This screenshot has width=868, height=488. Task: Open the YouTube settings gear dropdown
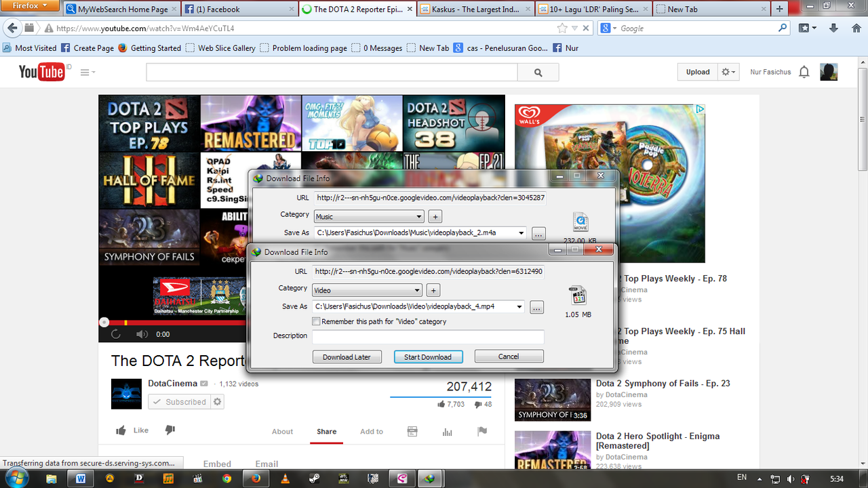[728, 72]
